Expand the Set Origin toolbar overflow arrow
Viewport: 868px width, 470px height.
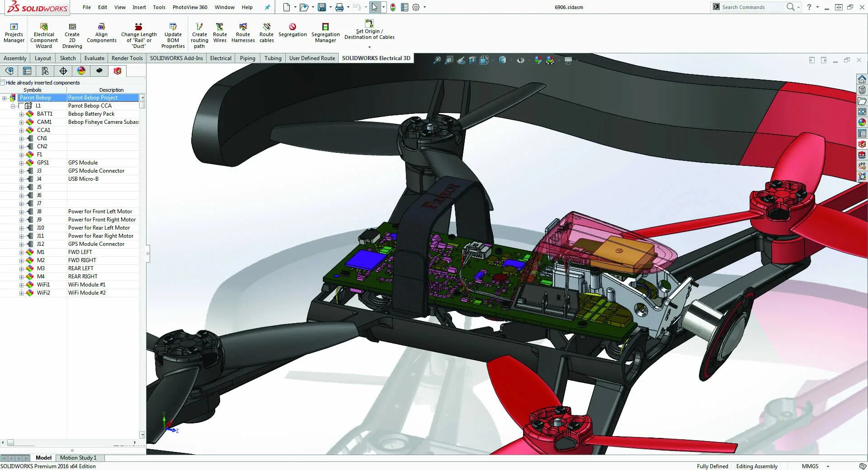point(369,47)
